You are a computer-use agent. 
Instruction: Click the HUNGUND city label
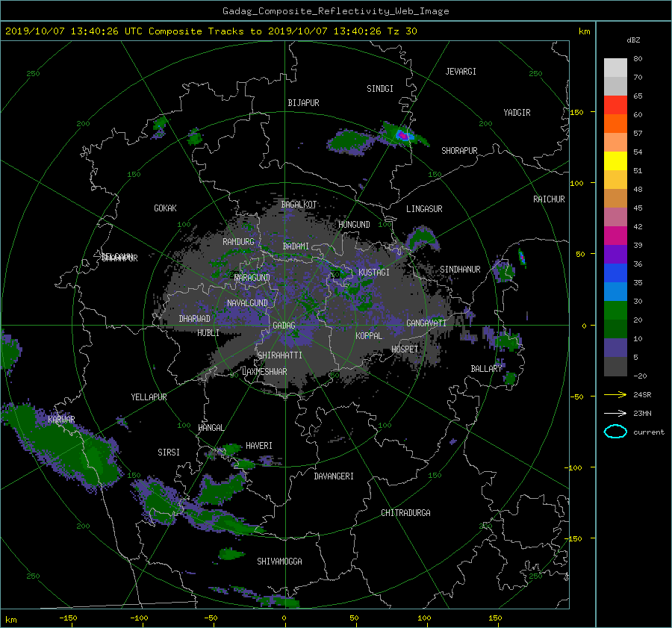point(354,225)
